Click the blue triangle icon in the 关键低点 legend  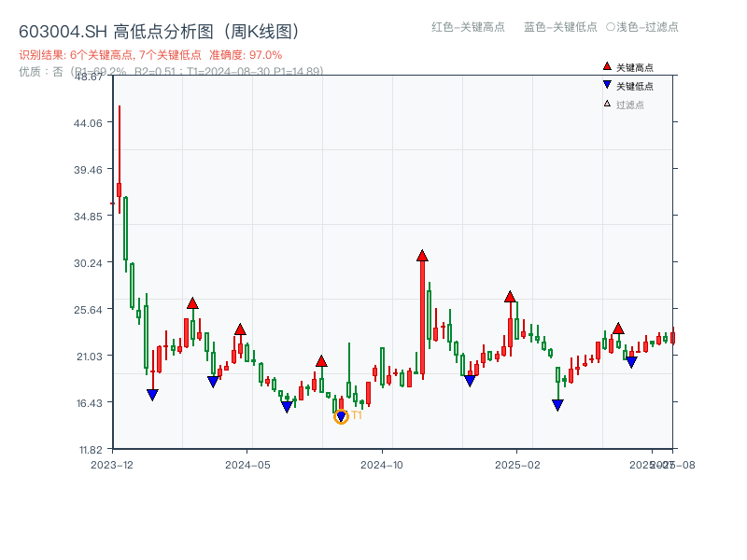(607, 85)
